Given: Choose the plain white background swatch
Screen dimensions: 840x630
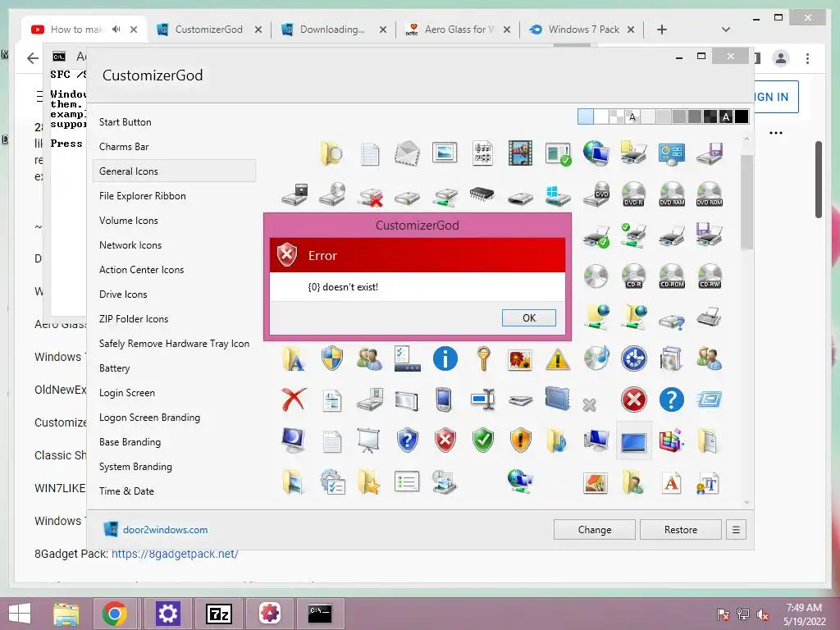Looking at the screenshot, I should pos(601,116).
